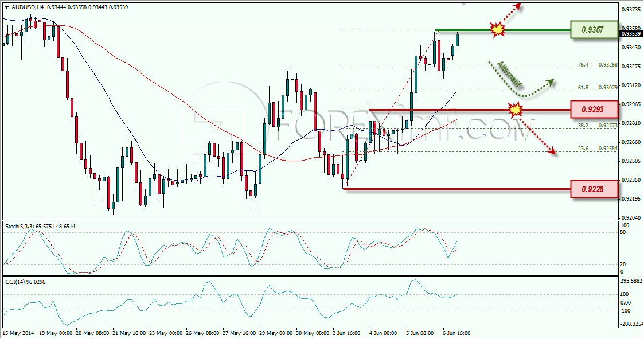Viewport: 644px width, 339px height.
Task: Click the 15 May 2014 time label
Action: 18,333
